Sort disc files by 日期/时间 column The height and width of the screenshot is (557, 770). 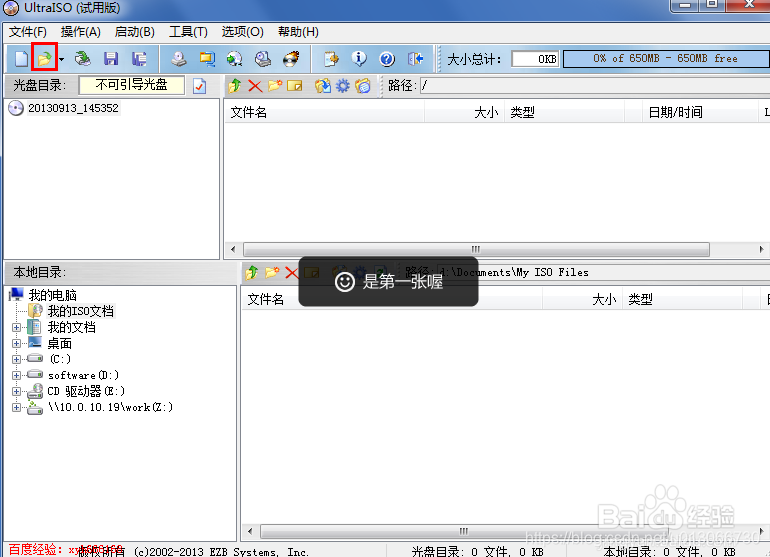700,112
